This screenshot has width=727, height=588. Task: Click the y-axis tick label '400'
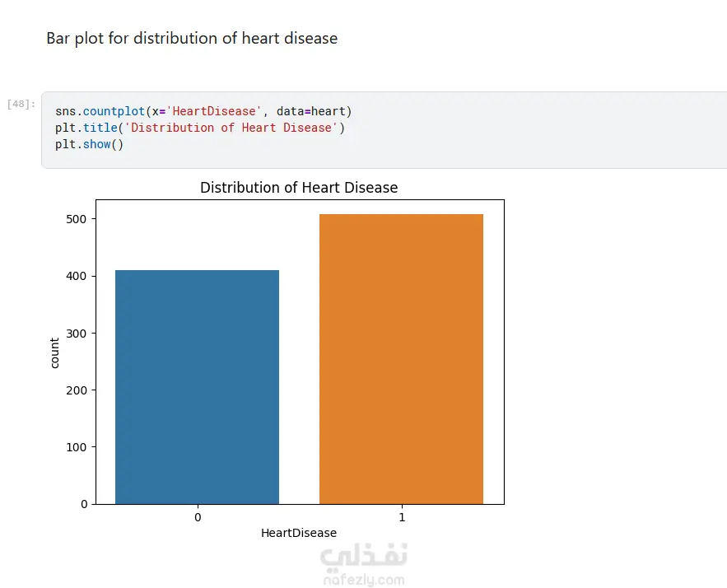78,276
